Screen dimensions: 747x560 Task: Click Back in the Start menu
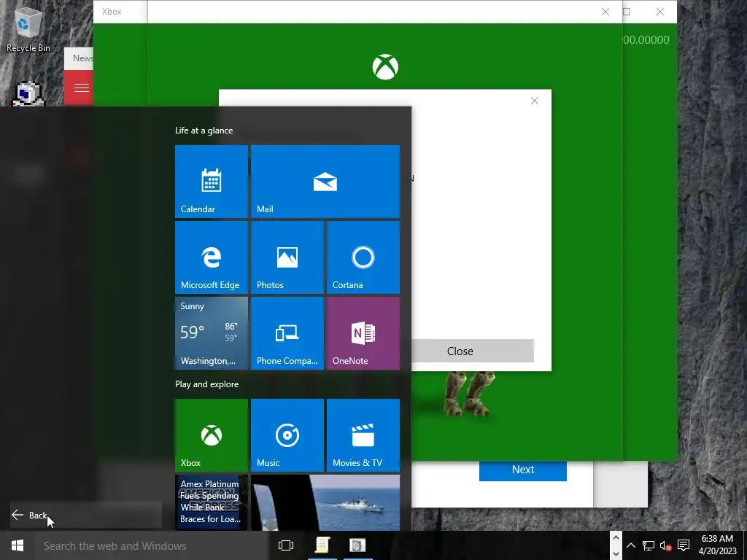(86, 515)
